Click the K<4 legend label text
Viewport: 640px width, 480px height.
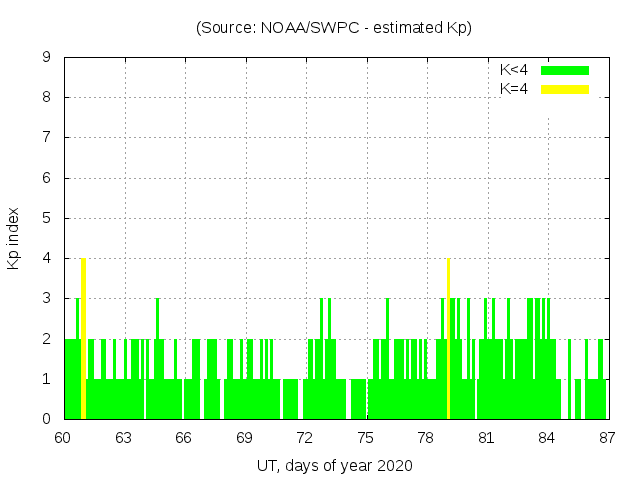click(514, 70)
